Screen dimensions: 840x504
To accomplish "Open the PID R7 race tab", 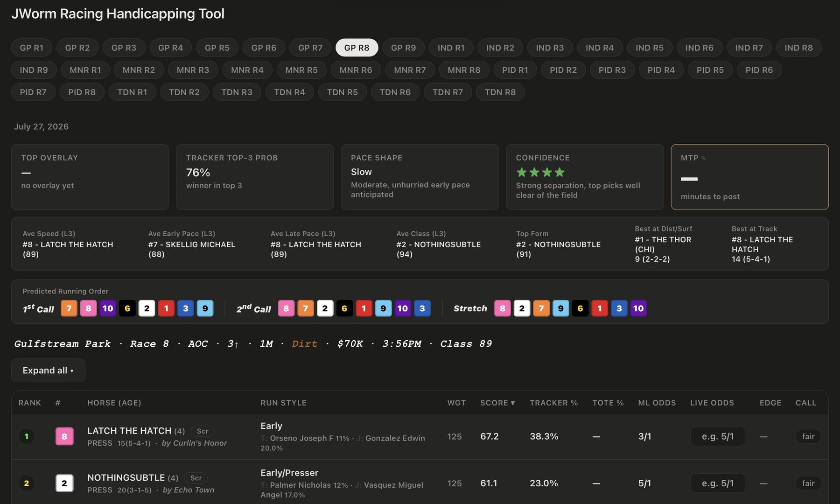I will pos(33,92).
